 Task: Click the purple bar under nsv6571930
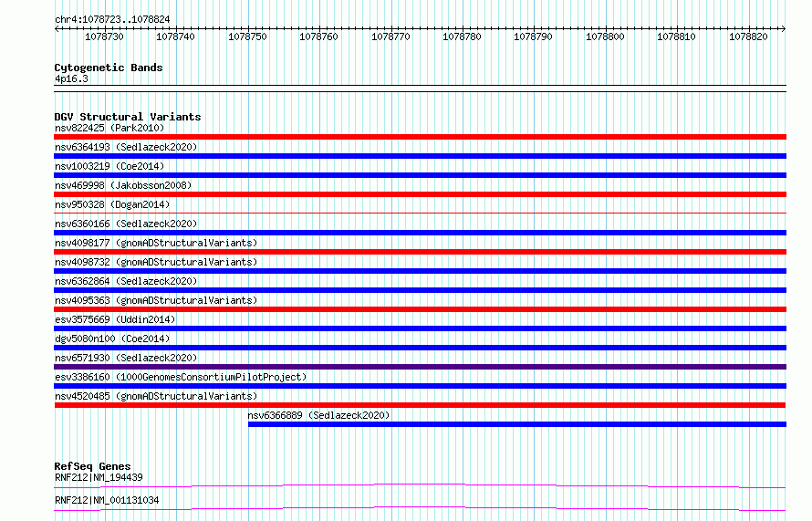coord(420,367)
